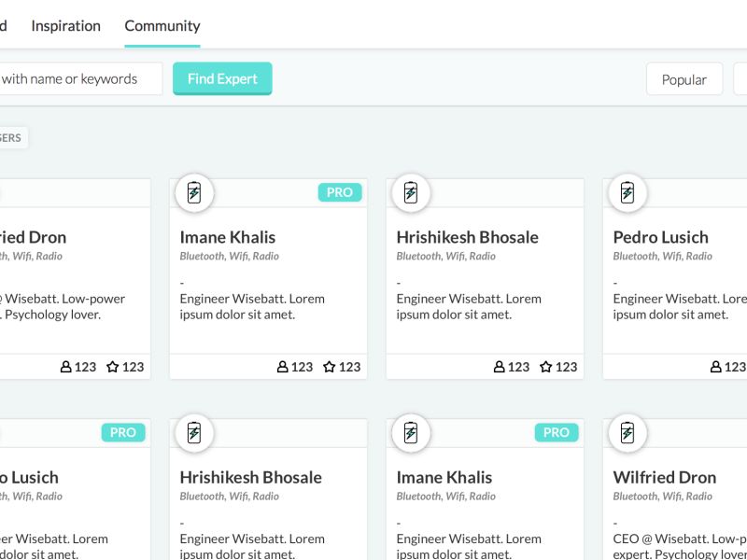Viewport: 747px width, 560px height.
Task: Click star count 123 on upper Wilfried Dron card
Action: 133,367
